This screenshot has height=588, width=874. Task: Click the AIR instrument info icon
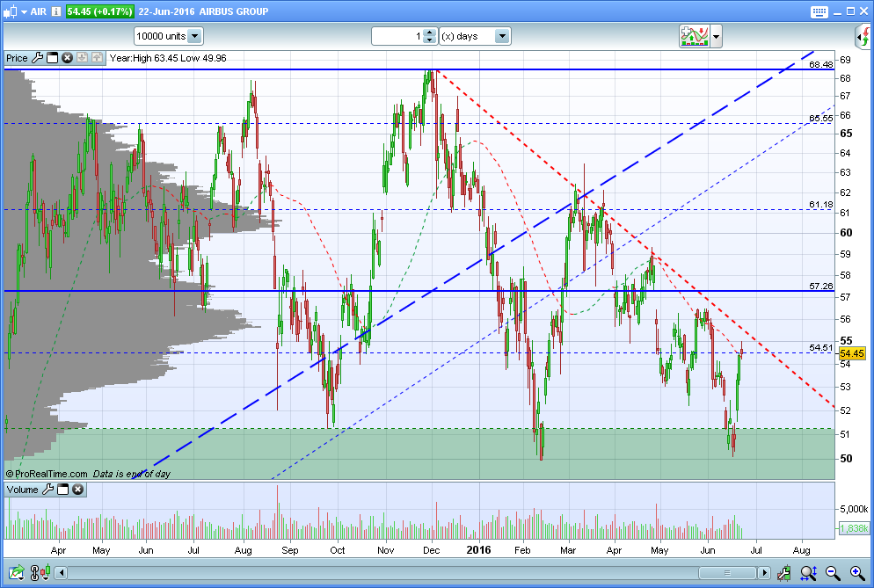(x=55, y=11)
